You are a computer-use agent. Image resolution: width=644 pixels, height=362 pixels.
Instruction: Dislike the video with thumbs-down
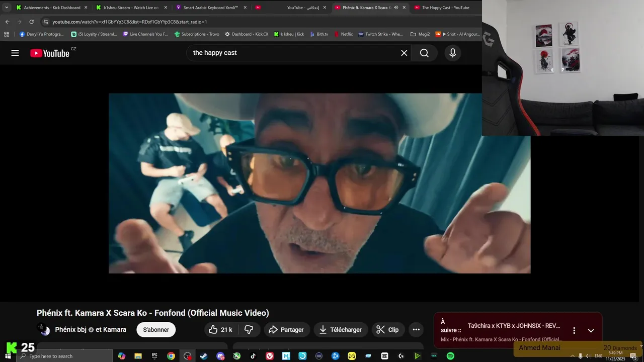pyautogui.click(x=249, y=330)
